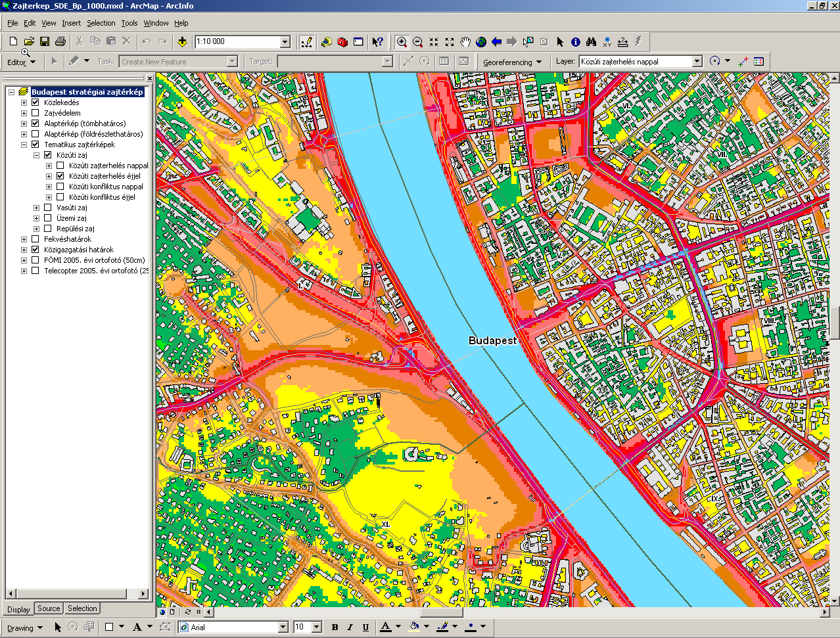
Task: Click the fill color paint bucket
Action: point(414,627)
